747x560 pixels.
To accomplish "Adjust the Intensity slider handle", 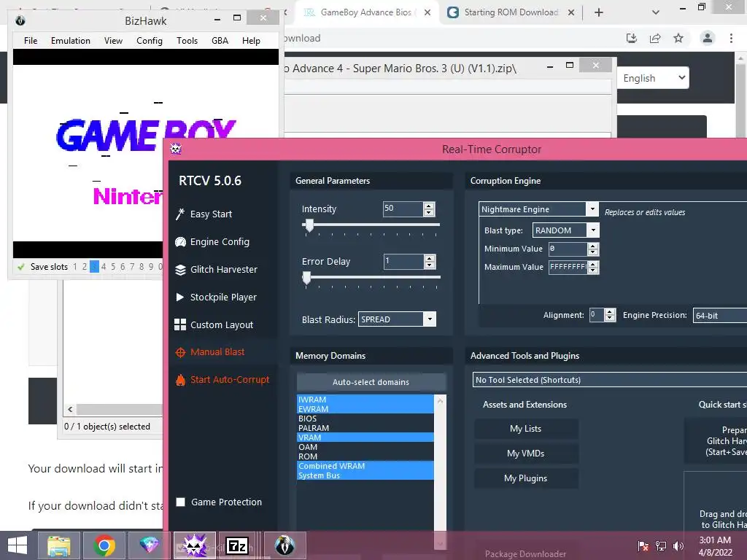I will [309, 225].
